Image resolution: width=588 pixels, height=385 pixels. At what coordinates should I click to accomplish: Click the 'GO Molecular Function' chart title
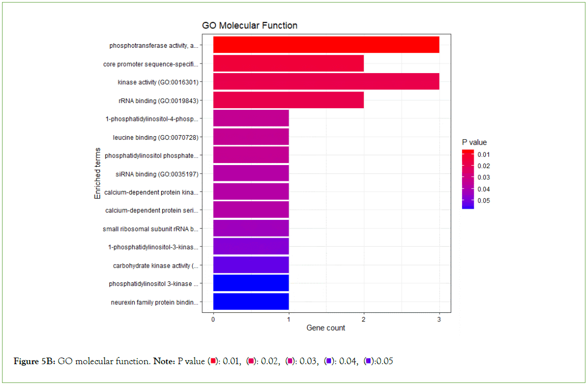tap(250, 25)
